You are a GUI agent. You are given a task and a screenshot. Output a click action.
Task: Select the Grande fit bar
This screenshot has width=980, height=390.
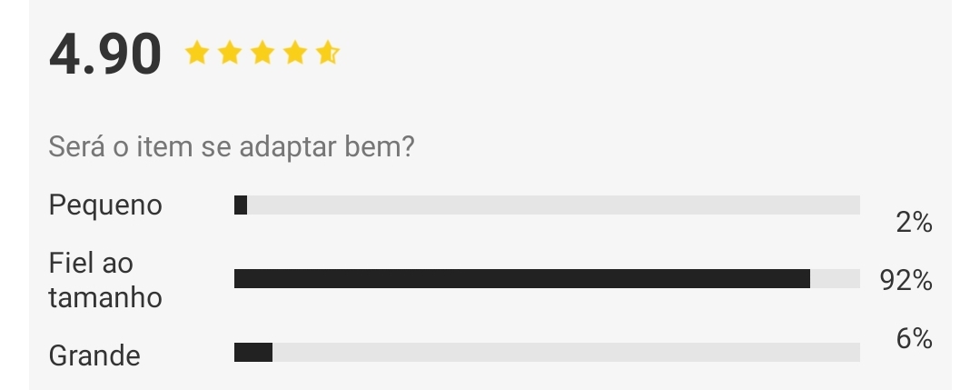click(547, 353)
